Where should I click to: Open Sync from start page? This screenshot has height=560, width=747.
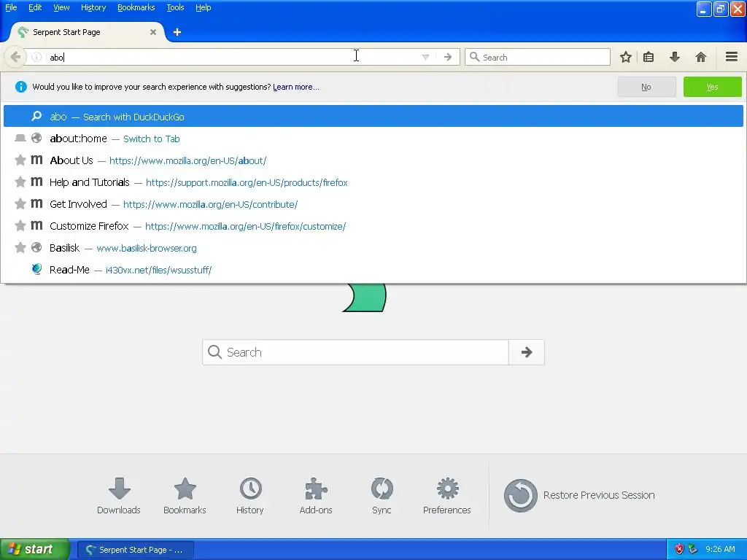382,495
